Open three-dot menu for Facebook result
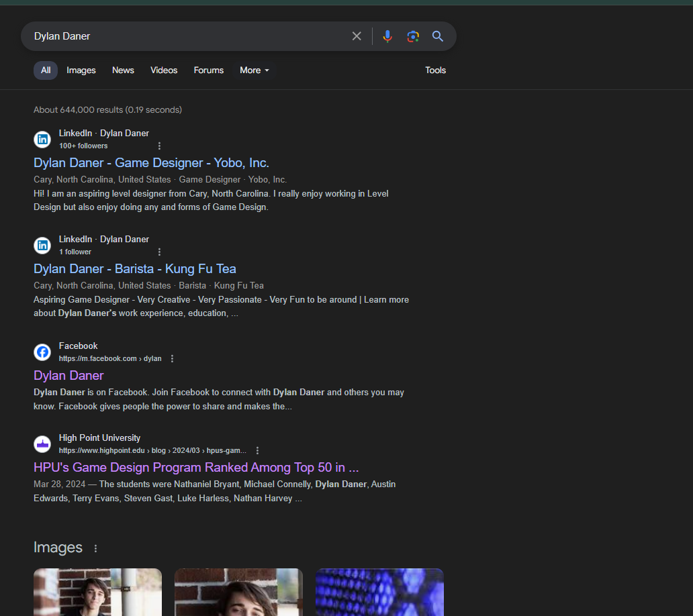Viewport: 693px width, 616px height. [173, 358]
